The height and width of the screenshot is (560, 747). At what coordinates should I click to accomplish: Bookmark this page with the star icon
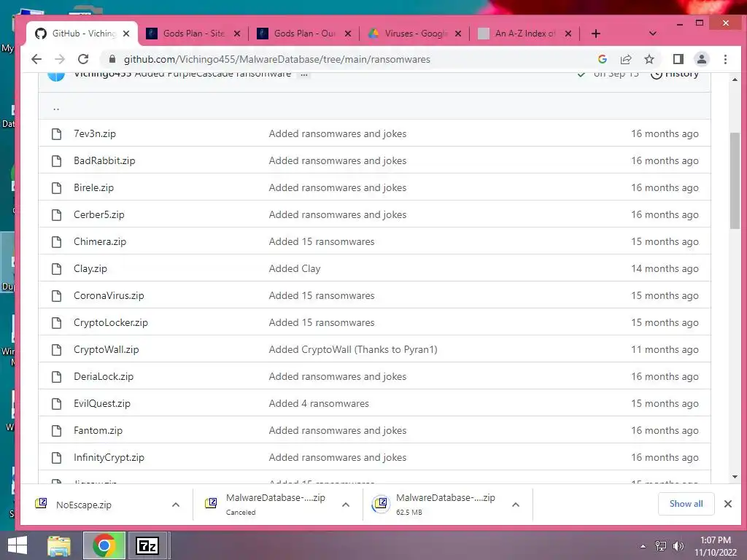(x=649, y=59)
